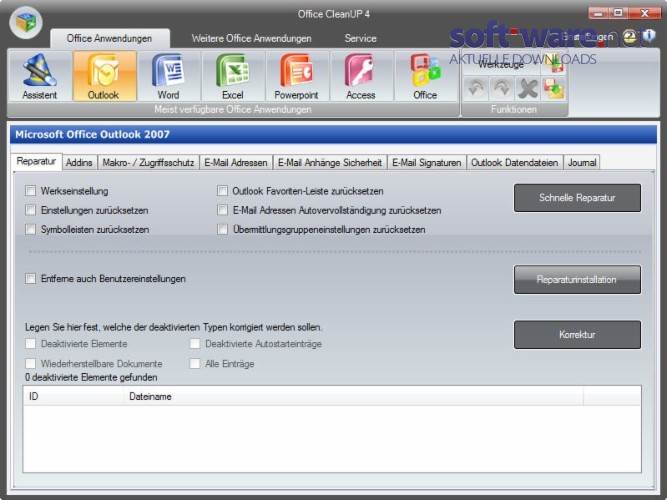Click the gray X delete icon
Screen dimensions: 667x500
pyautogui.click(x=528, y=88)
